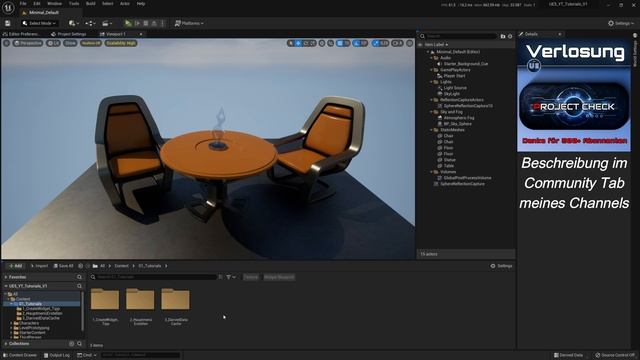Click the Realtime Off viewport warning button
640x360 pixels.
91,43
